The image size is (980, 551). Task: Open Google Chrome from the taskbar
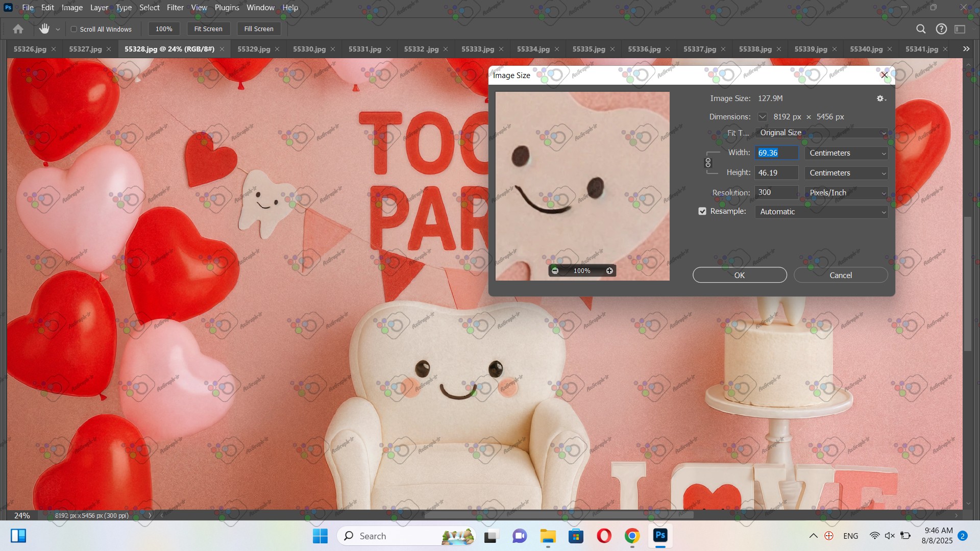(x=632, y=536)
